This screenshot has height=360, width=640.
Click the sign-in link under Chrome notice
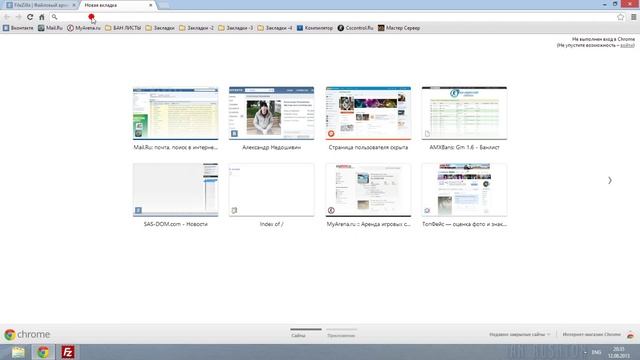coord(627,45)
